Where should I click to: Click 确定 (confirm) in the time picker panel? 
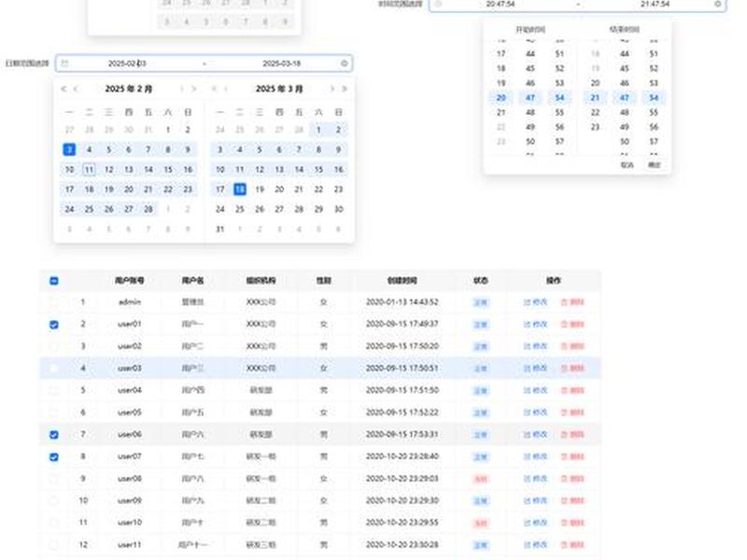click(x=655, y=165)
